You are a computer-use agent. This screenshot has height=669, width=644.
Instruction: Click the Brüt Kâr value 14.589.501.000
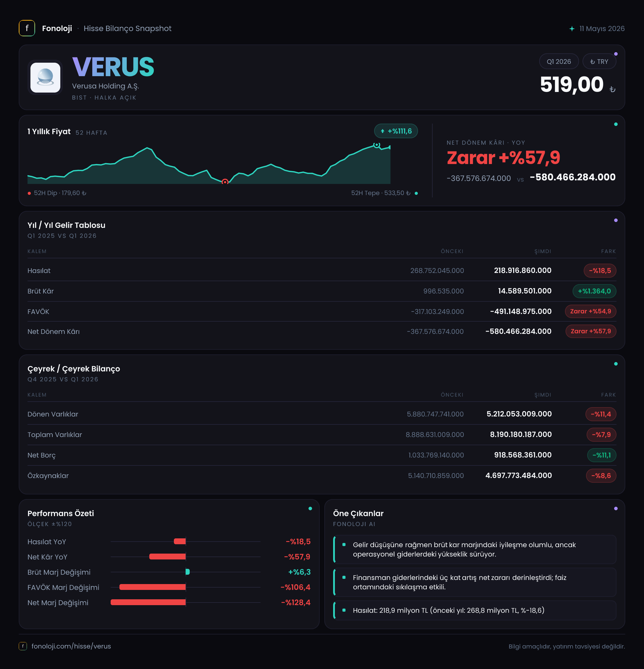click(525, 291)
